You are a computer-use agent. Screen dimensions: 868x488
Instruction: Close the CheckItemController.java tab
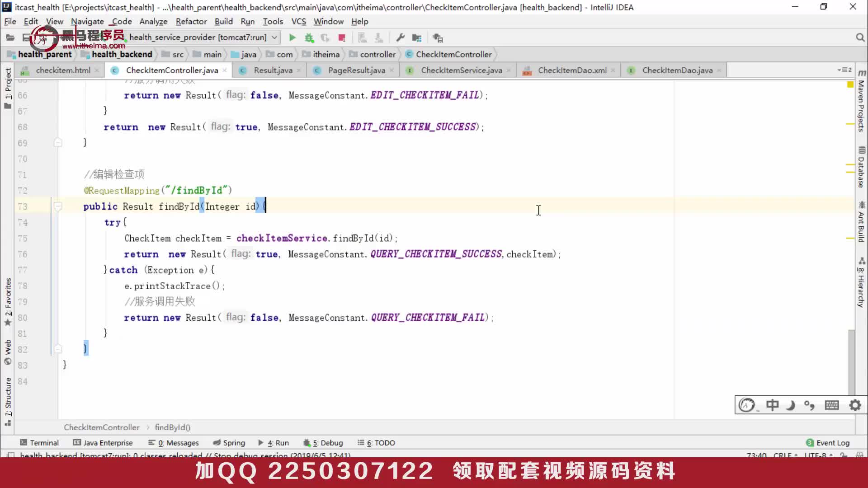click(224, 70)
